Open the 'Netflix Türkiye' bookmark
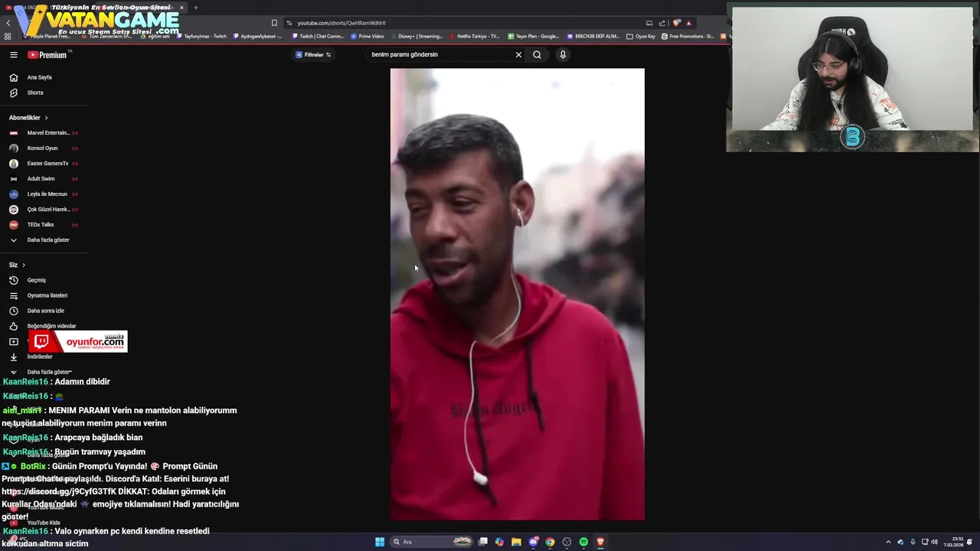 (475, 36)
